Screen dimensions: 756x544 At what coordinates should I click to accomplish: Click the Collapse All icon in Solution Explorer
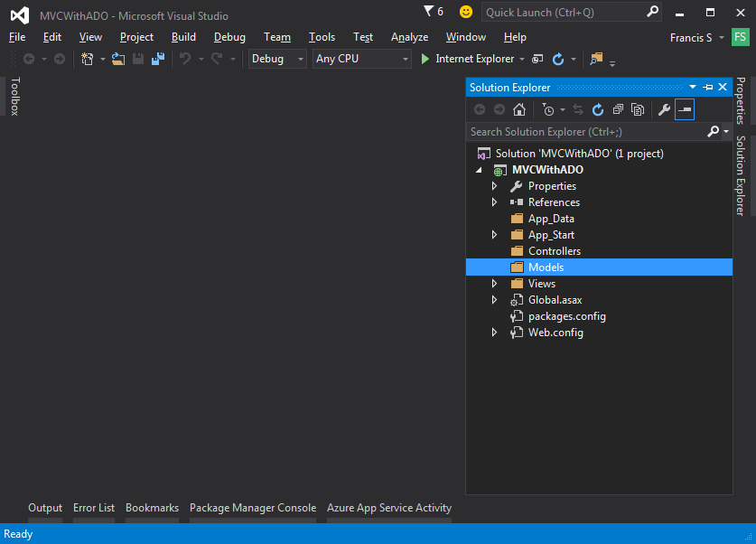pos(618,110)
